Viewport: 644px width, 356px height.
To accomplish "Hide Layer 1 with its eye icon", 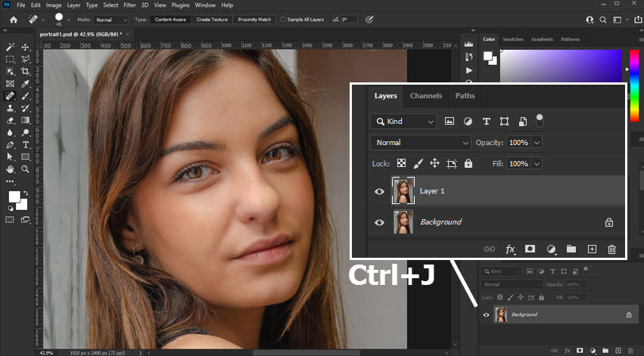I will click(x=379, y=191).
